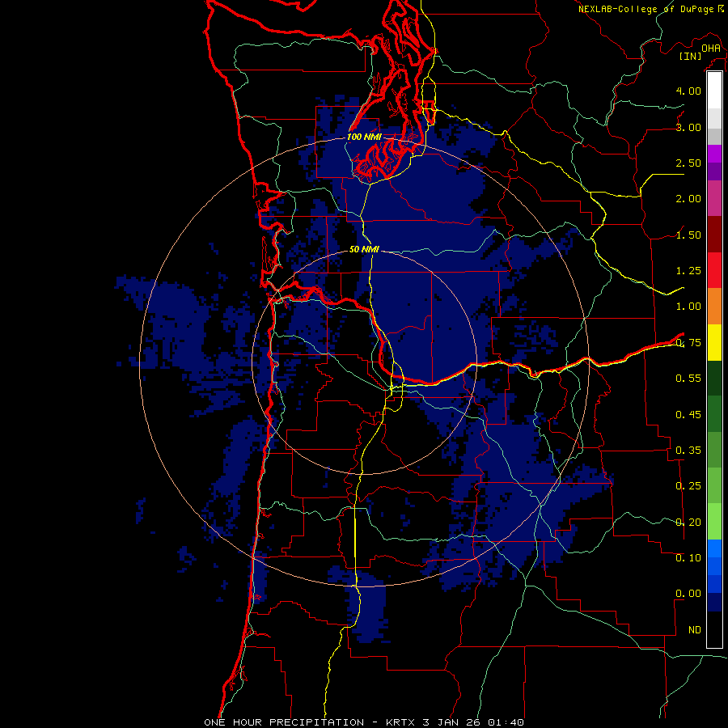This screenshot has width=728, height=728.
Task: Click the ND legend label
Action: pyautogui.click(x=695, y=630)
